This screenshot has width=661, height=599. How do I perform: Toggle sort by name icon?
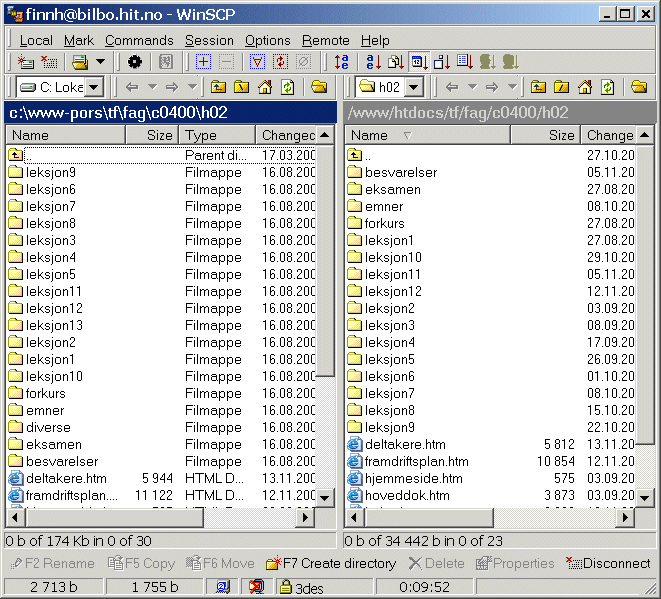tap(373, 62)
